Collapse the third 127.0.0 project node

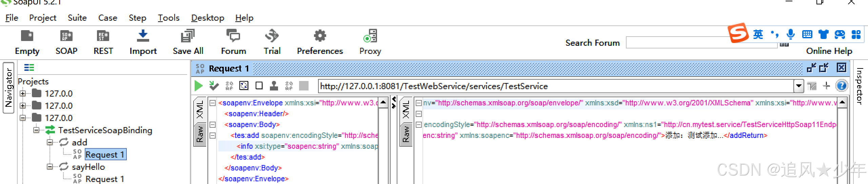pyautogui.click(x=23, y=118)
